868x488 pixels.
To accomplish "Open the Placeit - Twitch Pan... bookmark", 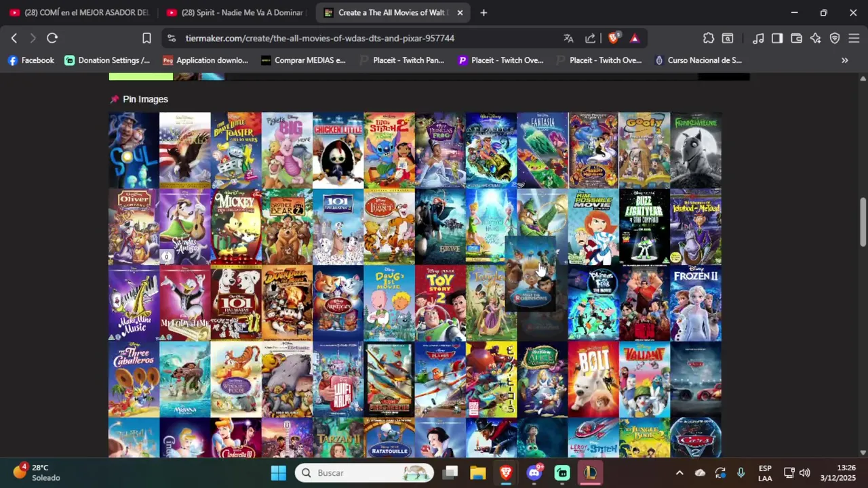I will point(402,60).
